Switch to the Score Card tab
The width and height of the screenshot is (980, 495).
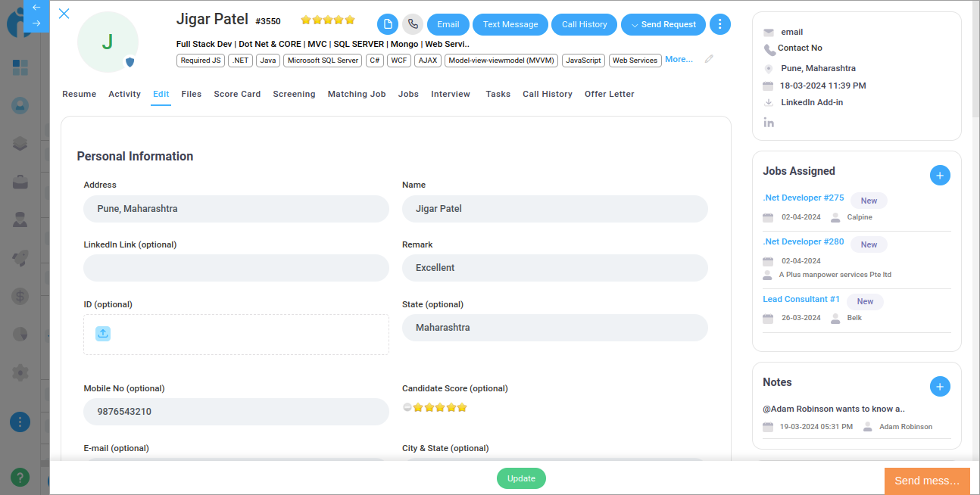click(x=237, y=94)
